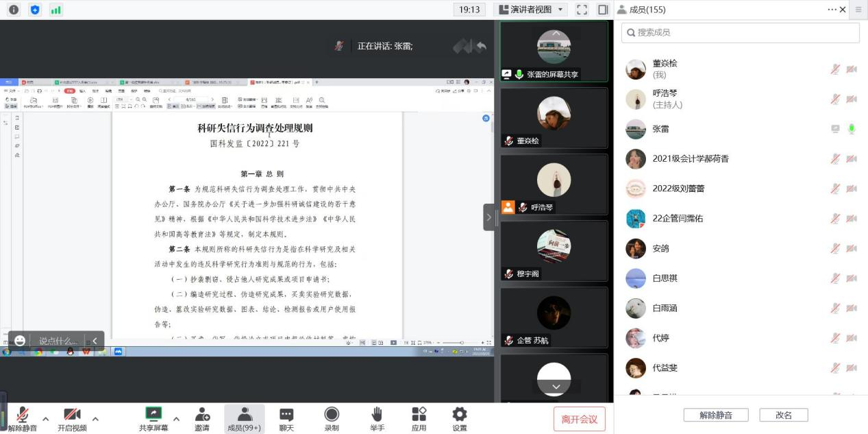Click the Share Screen (共享屏幕) icon

click(153, 415)
